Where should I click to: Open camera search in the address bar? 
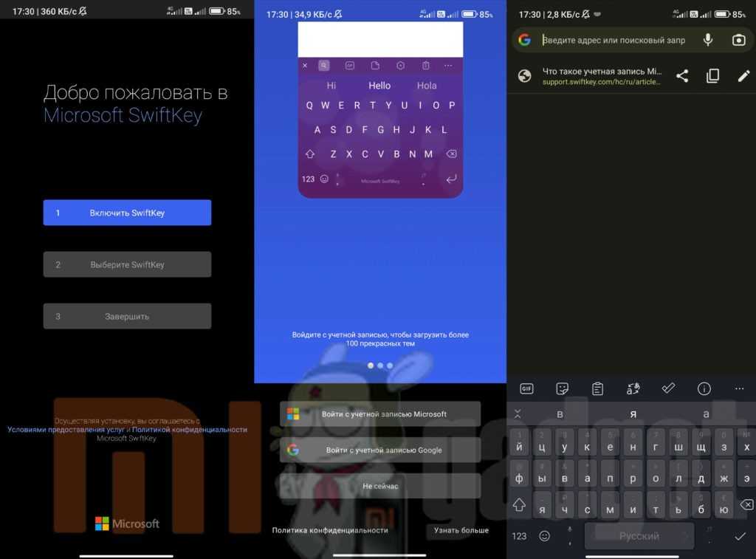[x=738, y=40]
